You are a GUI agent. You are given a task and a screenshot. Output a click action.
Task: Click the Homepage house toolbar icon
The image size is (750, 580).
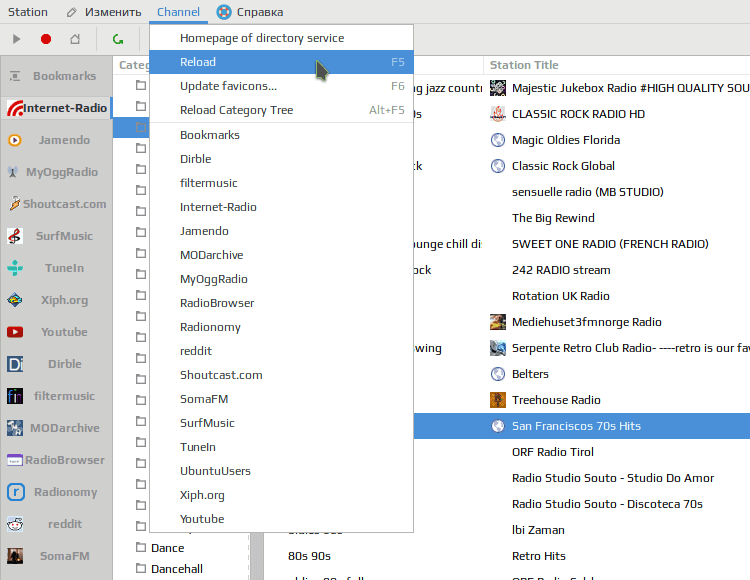75,39
